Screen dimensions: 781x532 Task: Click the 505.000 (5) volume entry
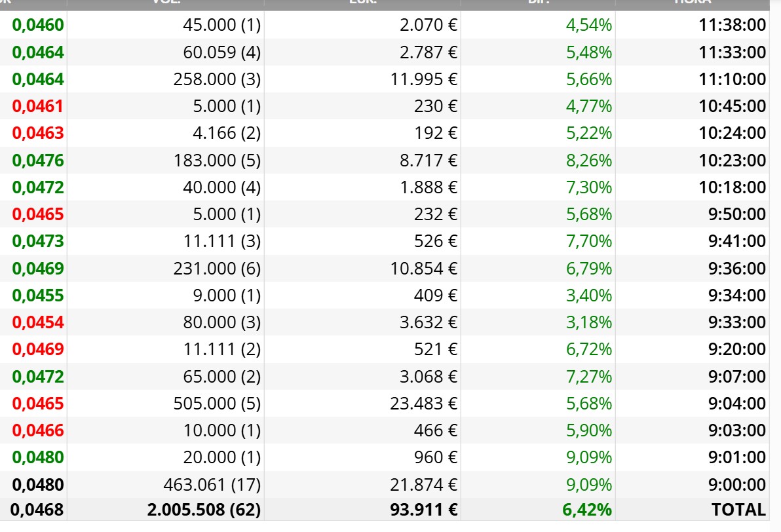click(x=217, y=404)
